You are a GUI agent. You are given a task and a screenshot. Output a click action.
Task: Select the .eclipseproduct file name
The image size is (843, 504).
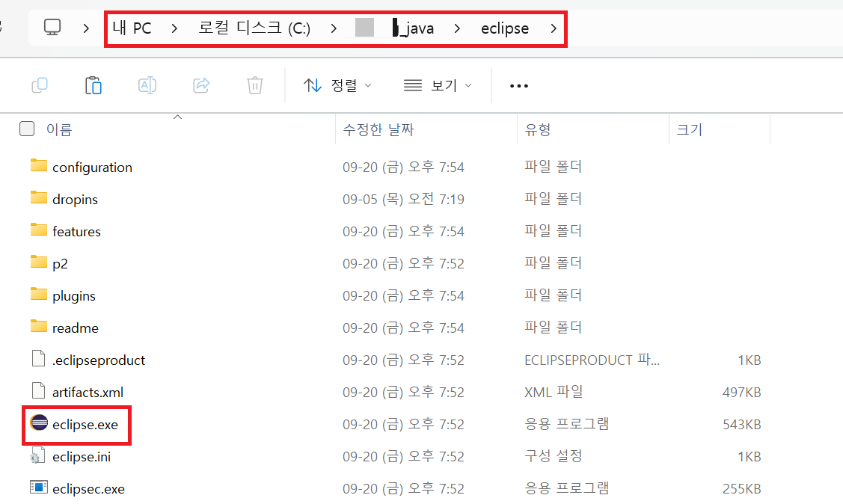99,360
